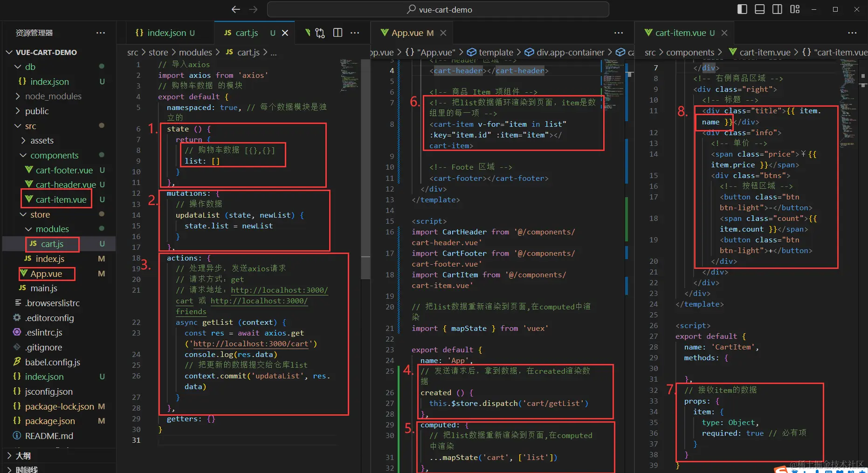
Task: Follow the localhost:3000/cart link in axios.get
Action: 251,344
